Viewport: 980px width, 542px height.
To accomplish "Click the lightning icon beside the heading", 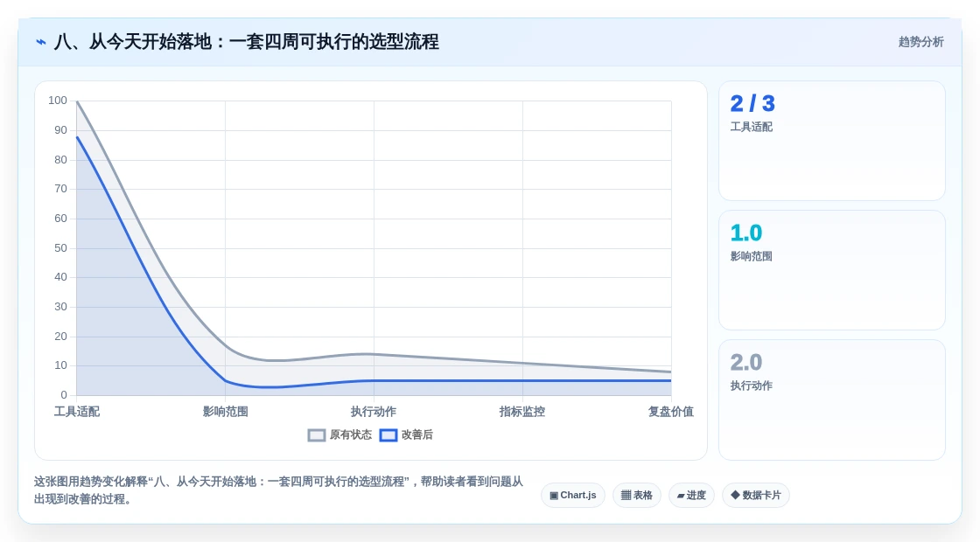I will (41, 42).
